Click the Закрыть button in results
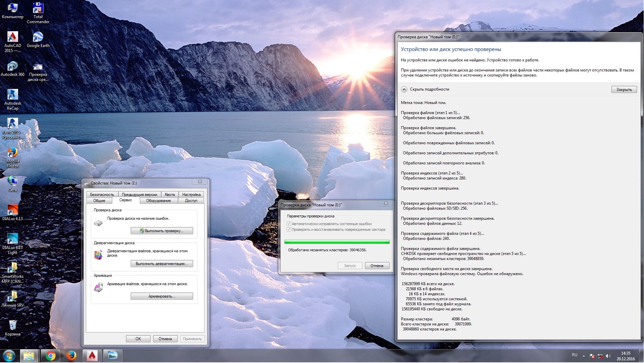 (x=624, y=90)
